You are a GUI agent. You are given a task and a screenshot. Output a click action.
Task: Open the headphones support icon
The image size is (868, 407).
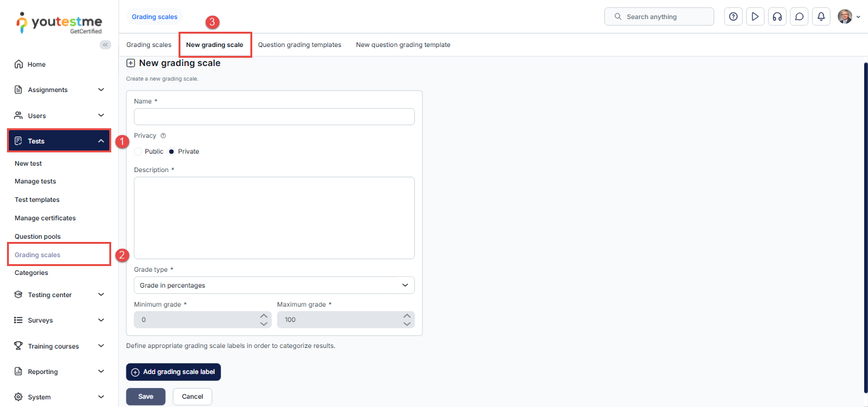tap(776, 17)
